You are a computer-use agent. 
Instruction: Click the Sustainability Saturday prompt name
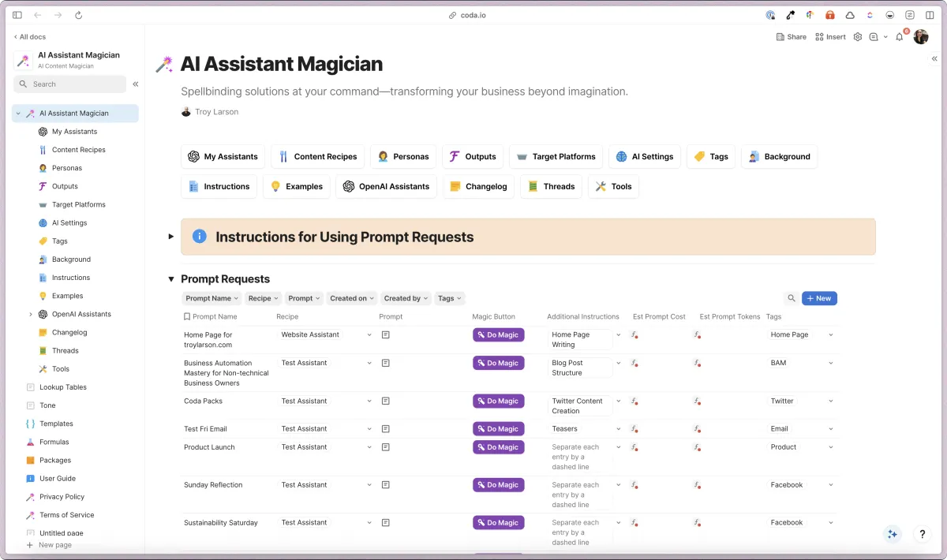(221, 523)
